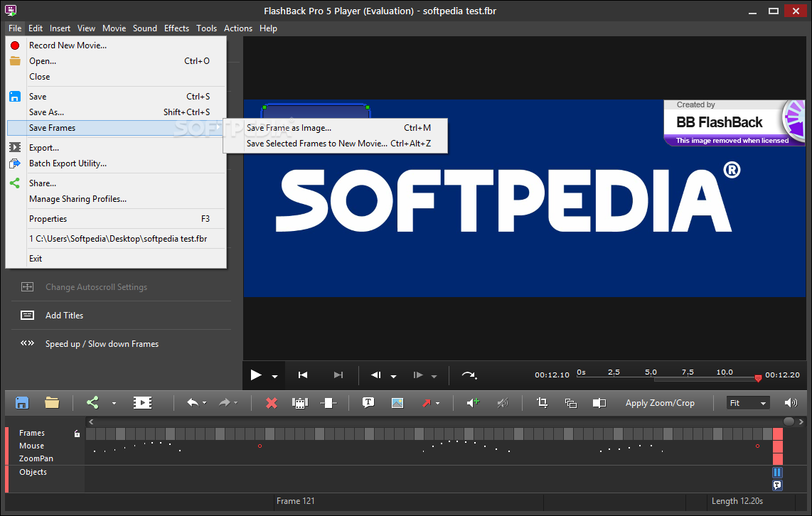Expand the red arrow tool dropdown
This screenshot has width=812, height=516.
(437, 404)
